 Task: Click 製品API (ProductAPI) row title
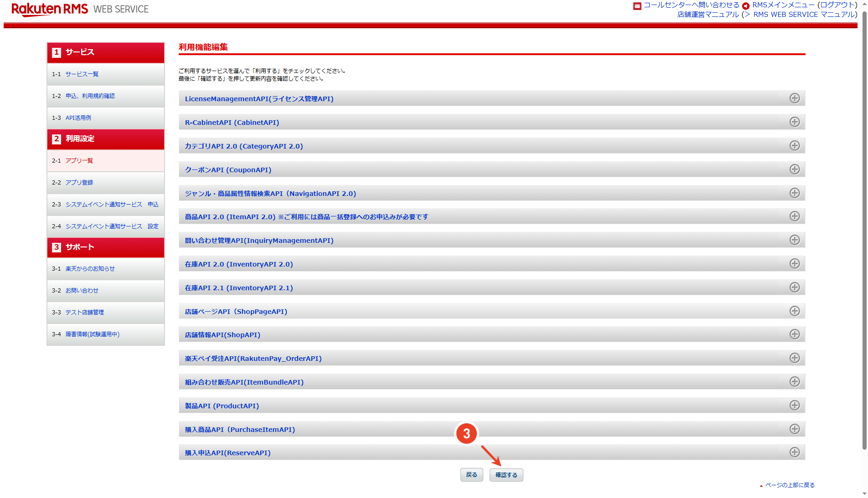222,406
